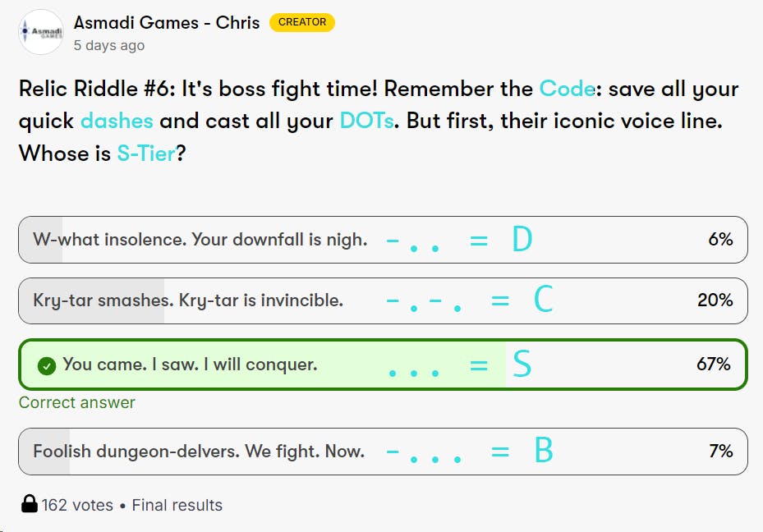
Task: Open the Asmadi Games - Chris profile name
Action: pyautogui.click(x=167, y=23)
